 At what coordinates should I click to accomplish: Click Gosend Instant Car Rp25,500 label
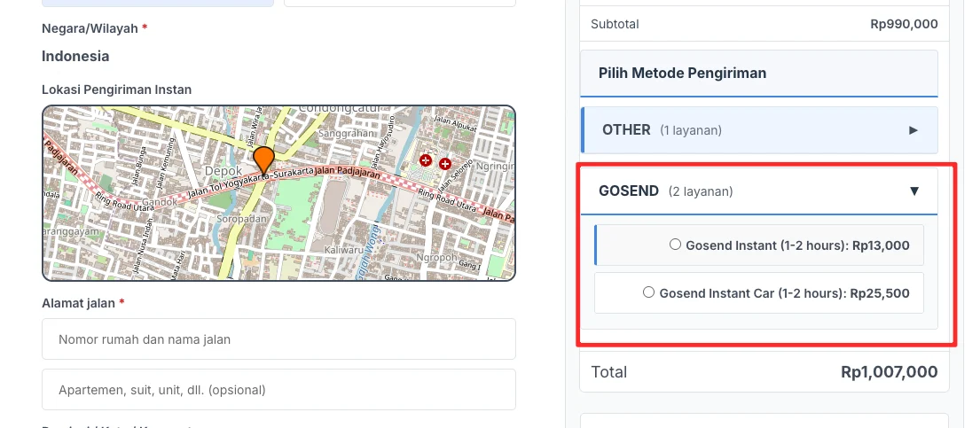pos(784,293)
